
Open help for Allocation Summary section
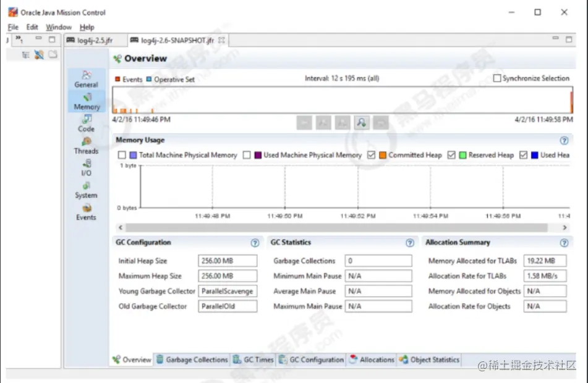564,243
